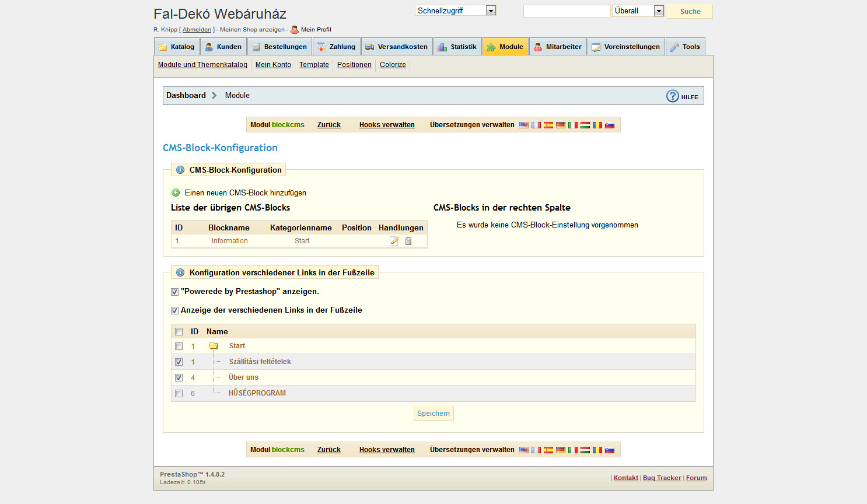Click the pencil edit icon for Information block

click(394, 241)
